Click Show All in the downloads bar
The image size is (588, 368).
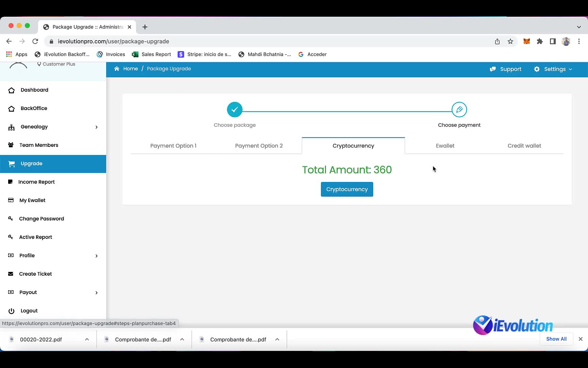click(x=556, y=339)
